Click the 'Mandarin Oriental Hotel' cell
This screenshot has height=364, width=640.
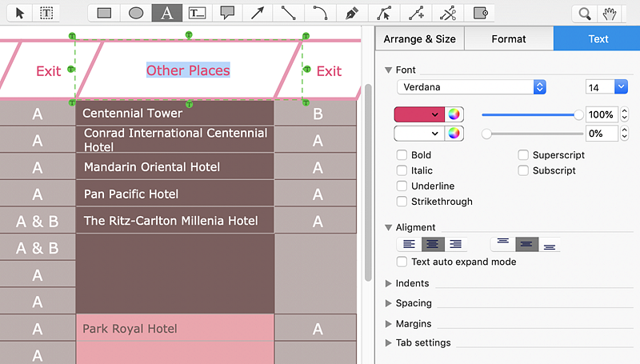pos(174,166)
